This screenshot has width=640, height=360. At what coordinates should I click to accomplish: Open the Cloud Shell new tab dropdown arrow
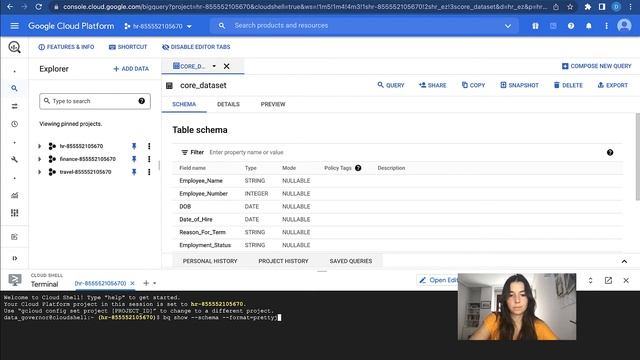pos(155,283)
